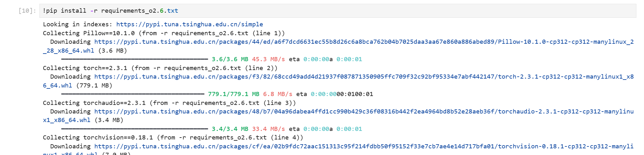The width and height of the screenshot is (644, 155).
Task: Click the torchaudio download progress bar
Action: [x=134, y=129]
